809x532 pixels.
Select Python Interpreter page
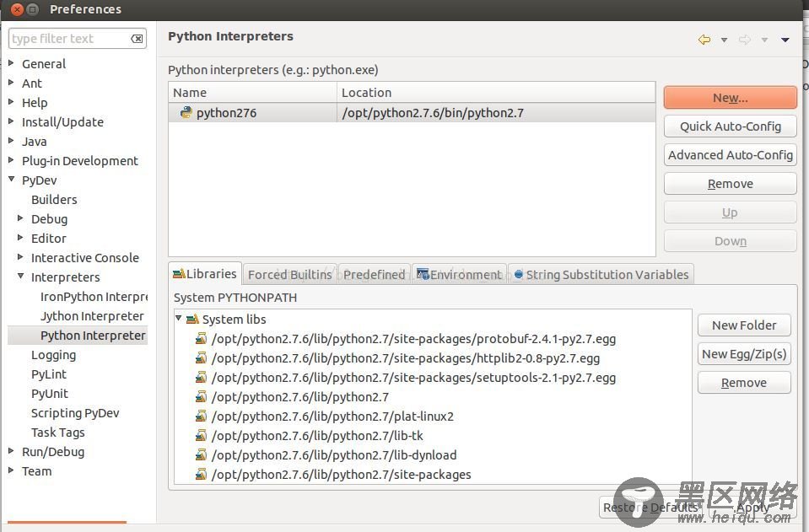point(93,336)
